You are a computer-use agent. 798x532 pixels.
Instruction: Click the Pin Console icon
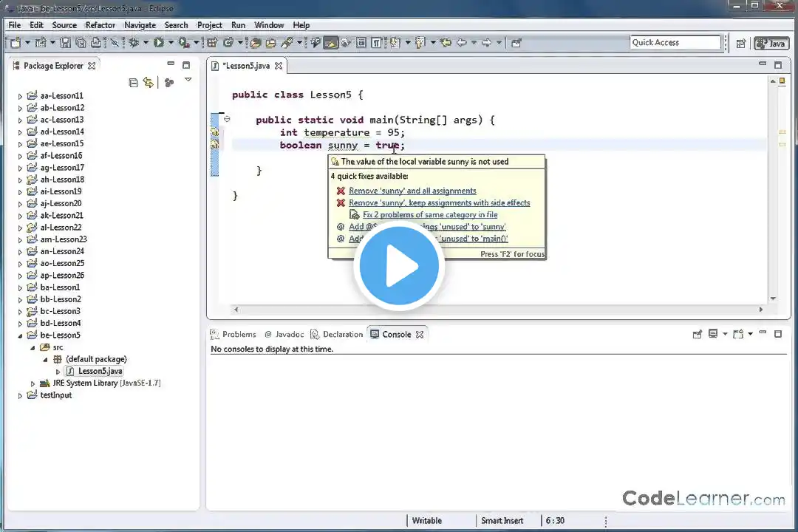click(697, 334)
